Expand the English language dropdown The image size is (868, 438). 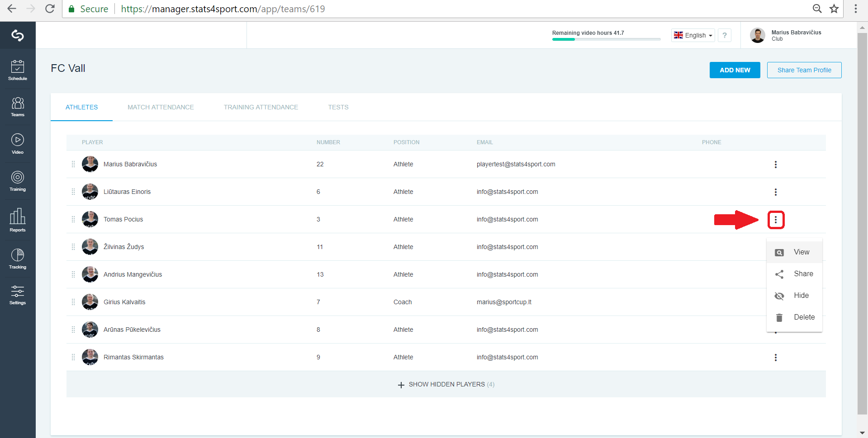693,35
